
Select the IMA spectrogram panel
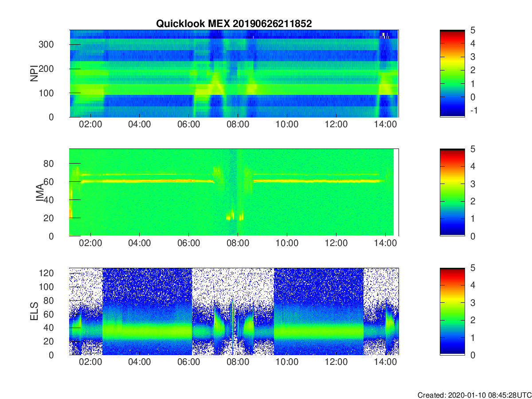pyautogui.click(x=234, y=192)
